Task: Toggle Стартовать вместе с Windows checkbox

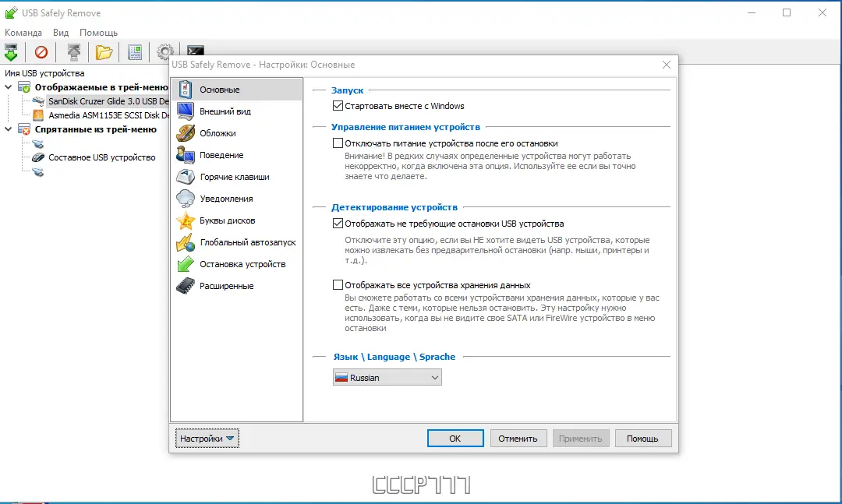Action: [338, 106]
